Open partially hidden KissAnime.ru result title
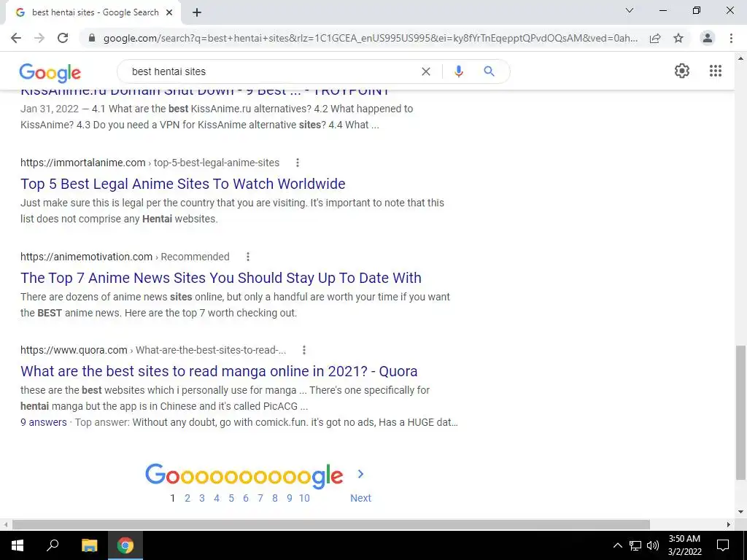 point(205,93)
